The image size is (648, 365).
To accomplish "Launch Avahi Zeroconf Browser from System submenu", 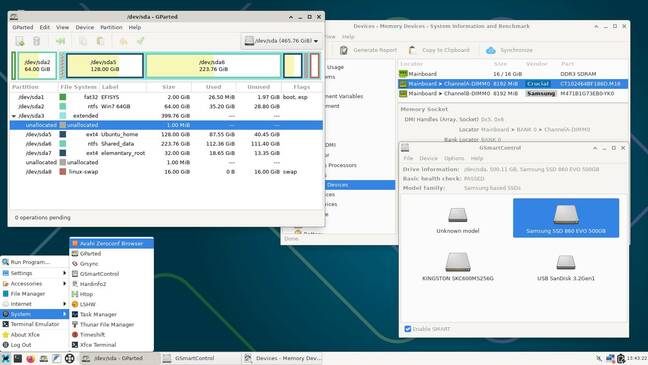I will click(x=112, y=243).
